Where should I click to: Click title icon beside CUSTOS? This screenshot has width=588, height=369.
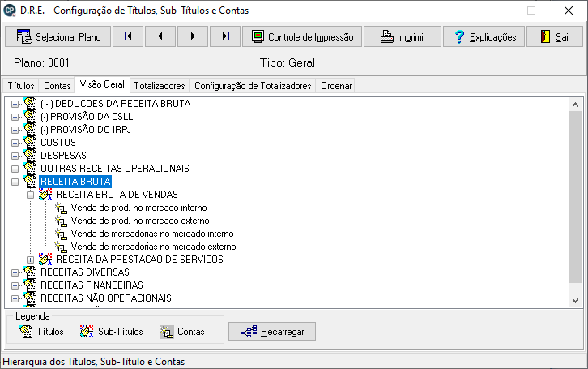click(30, 143)
